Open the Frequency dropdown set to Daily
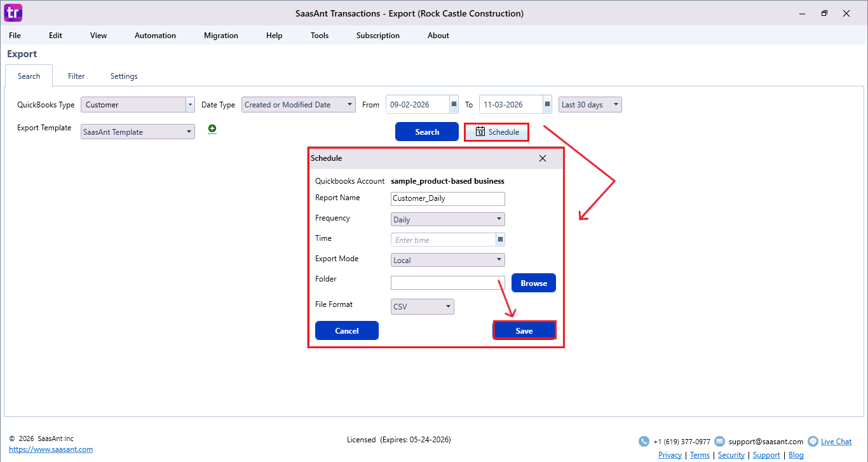 [448, 219]
